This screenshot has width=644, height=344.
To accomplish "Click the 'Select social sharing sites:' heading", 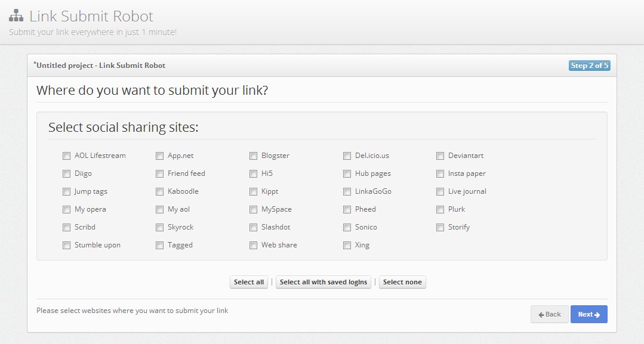I will coord(123,127).
